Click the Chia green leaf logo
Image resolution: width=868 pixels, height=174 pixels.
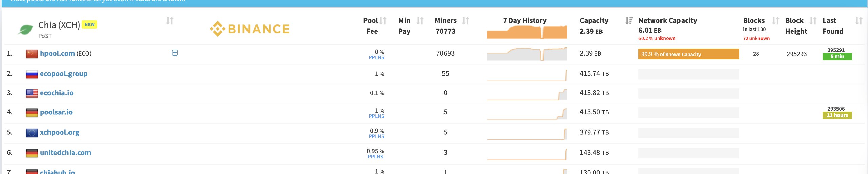click(25, 30)
